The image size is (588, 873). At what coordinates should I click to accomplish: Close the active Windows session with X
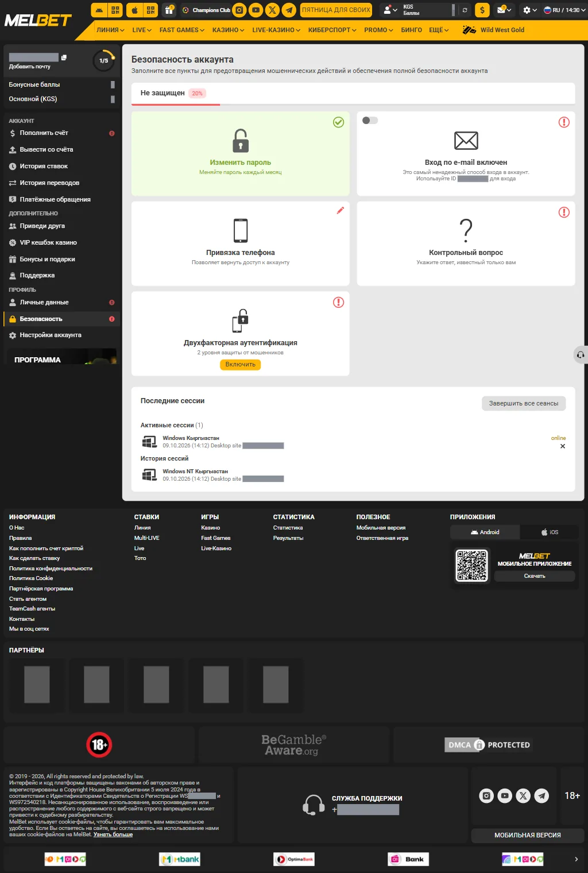563,446
